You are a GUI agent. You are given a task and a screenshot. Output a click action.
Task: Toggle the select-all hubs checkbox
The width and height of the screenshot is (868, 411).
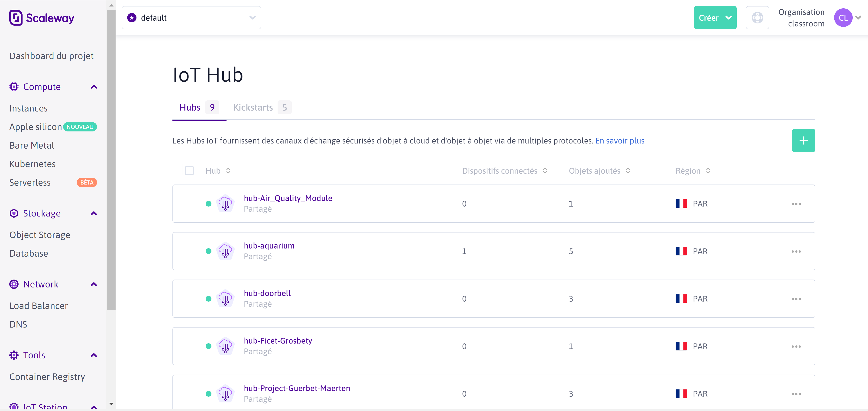tap(189, 171)
